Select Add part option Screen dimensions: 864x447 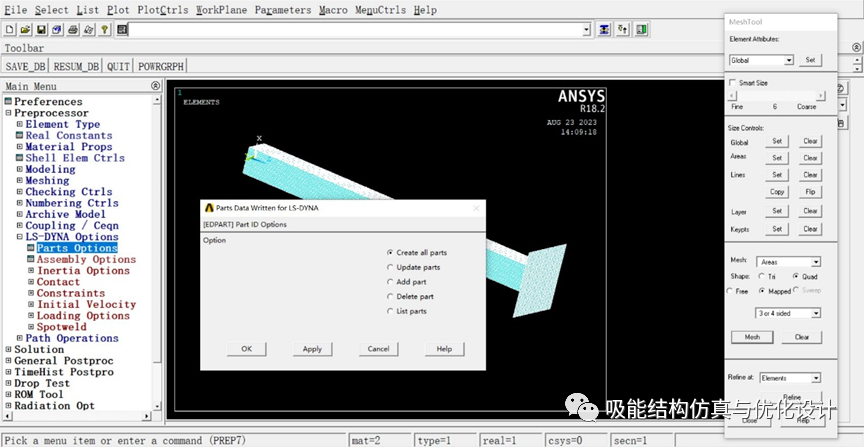point(390,282)
